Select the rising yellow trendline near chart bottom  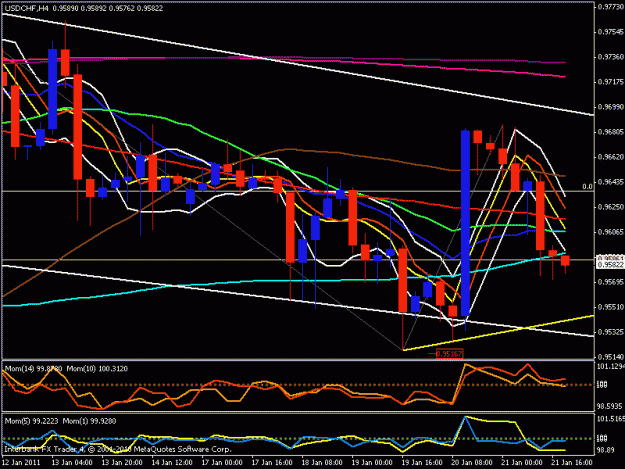[x=498, y=333]
